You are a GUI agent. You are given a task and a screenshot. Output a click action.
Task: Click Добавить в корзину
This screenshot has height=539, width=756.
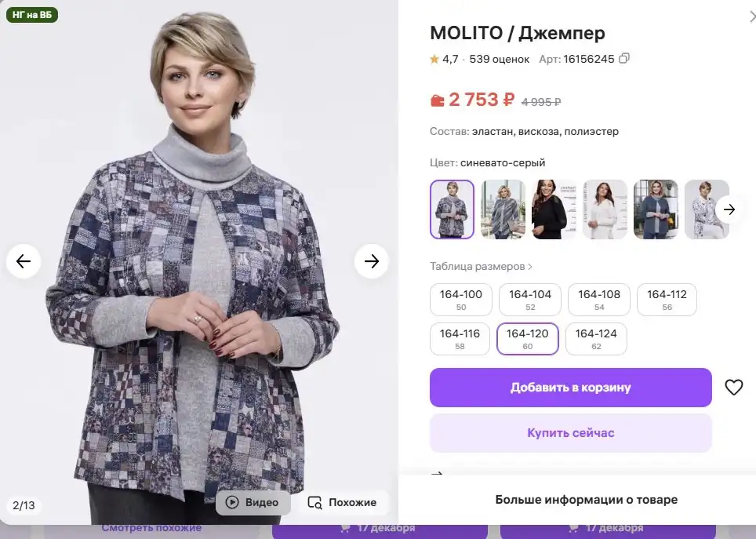coord(570,387)
